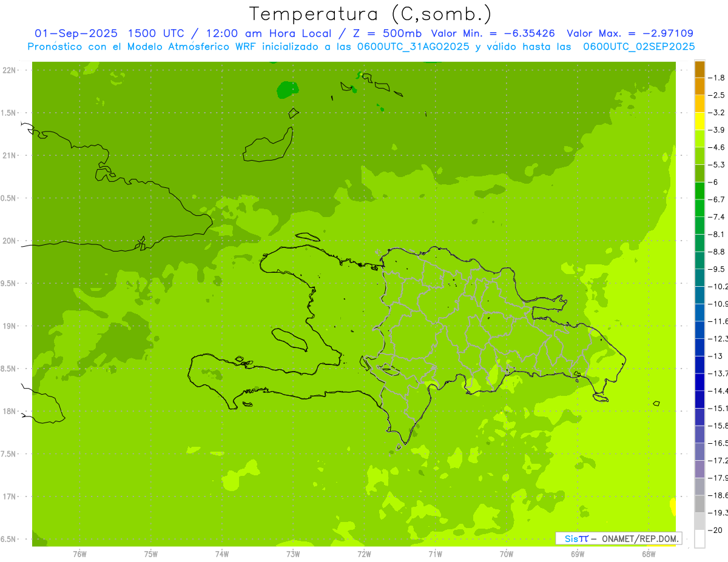The width and height of the screenshot is (728, 562).
Task: Click the '-4.6' colorbar value
Action: 717,147
